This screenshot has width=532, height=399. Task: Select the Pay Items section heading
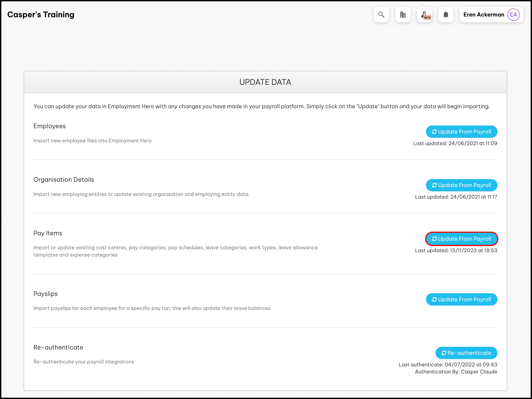coord(48,233)
